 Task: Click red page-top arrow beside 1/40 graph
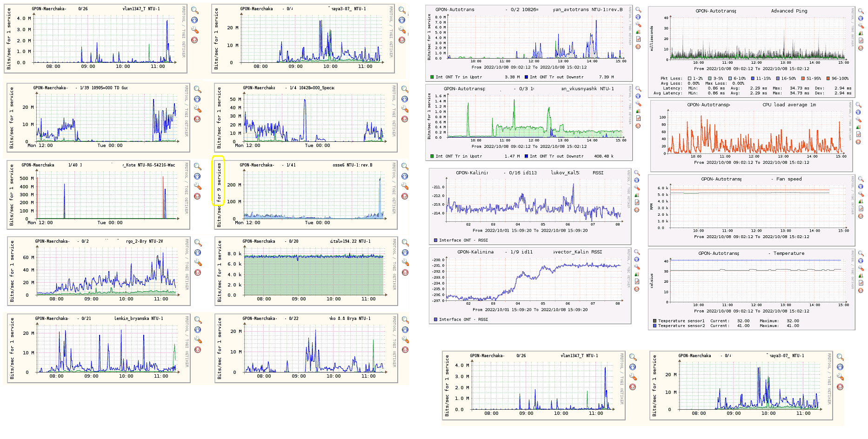197,196
